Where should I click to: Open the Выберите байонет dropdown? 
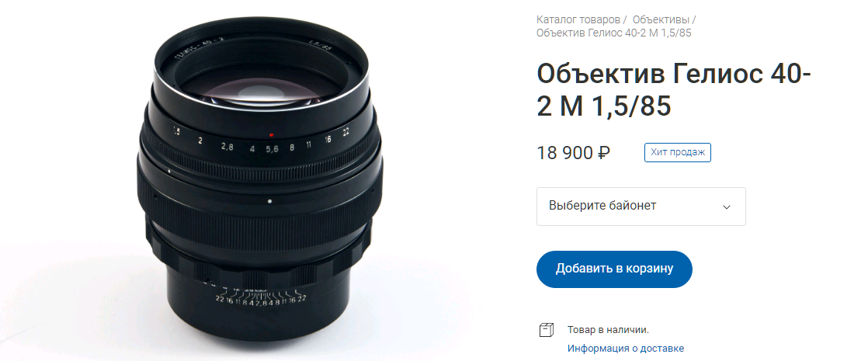click(641, 207)
